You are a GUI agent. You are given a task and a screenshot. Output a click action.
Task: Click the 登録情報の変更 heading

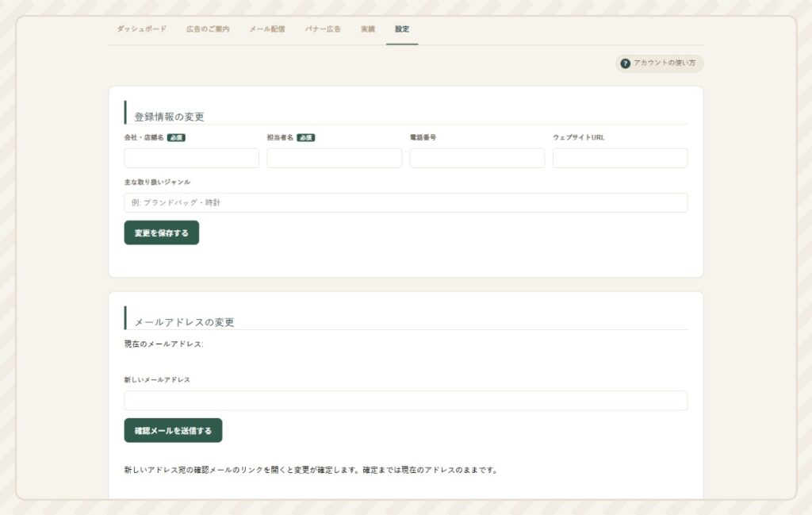[170, 117]
